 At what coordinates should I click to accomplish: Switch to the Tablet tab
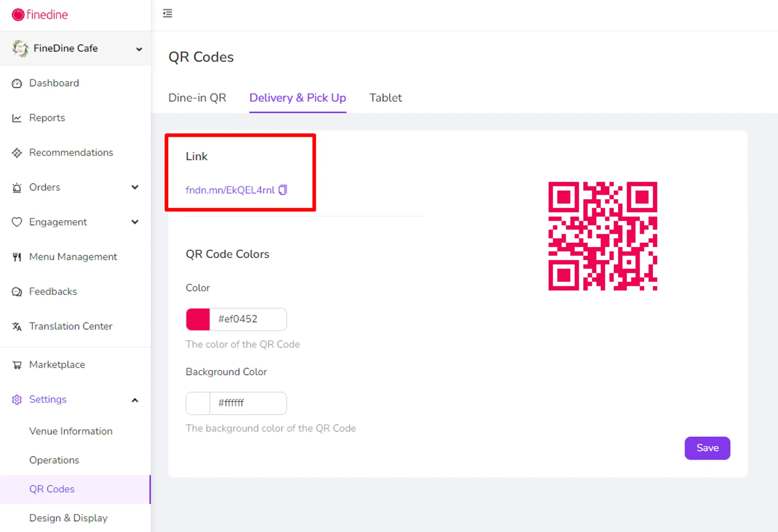pos(386,98)
